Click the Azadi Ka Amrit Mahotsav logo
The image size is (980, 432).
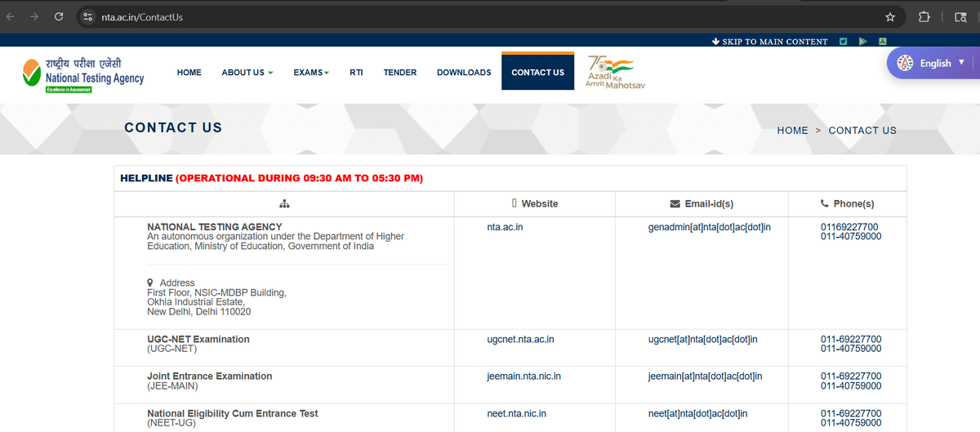pyautogui.click(x=615, y=73)
